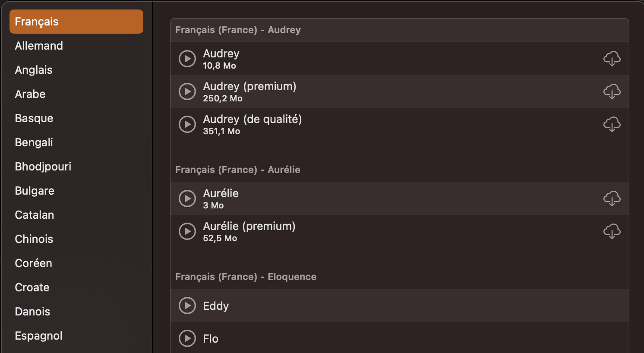Pick Bhodjpouri from the languages

(x=43, y=167)
